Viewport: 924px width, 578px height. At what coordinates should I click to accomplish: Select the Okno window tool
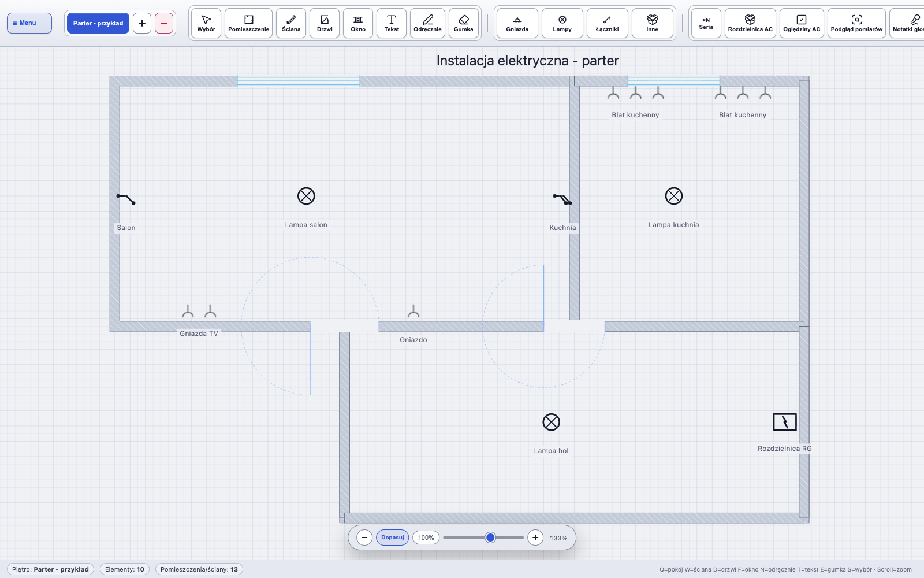coord(358,23)
